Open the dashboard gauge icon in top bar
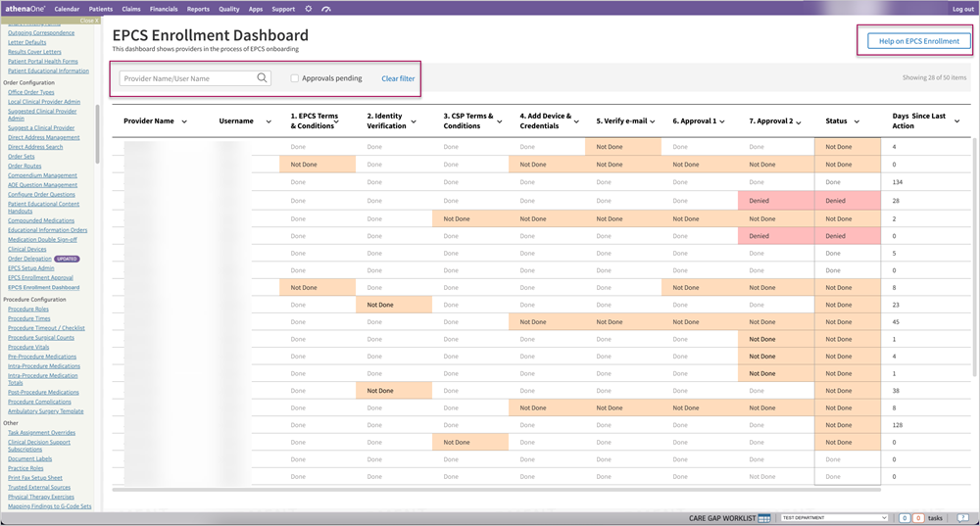This screenshot has height=526, width=980. (x=325, y=9)
